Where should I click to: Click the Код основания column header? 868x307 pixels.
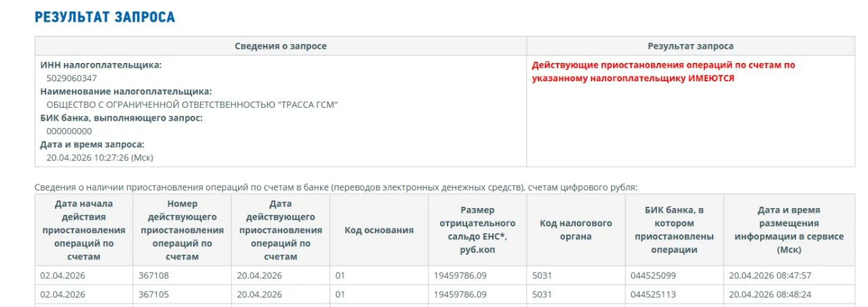tap(379, 230)
